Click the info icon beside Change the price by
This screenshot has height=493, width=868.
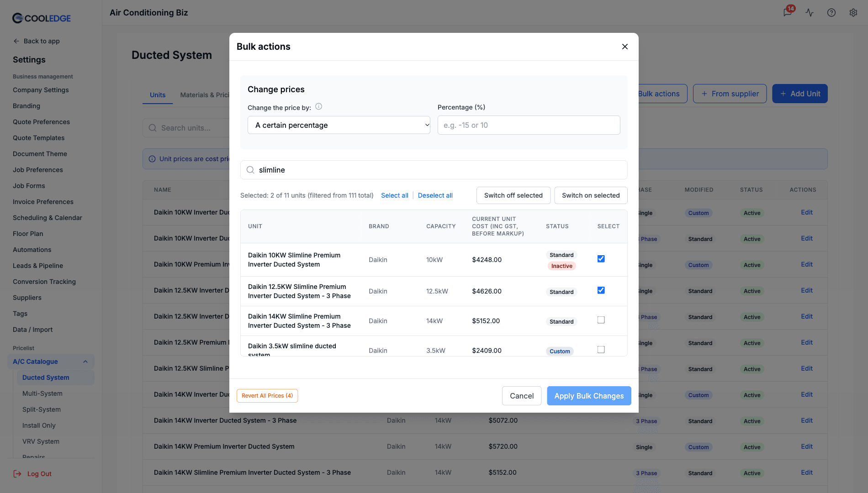tap(319, 106)
